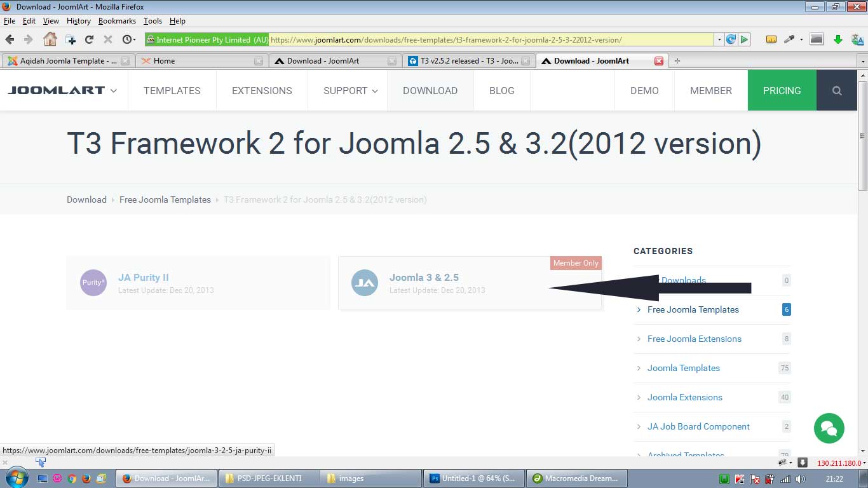Open the eyedropper dropdown arrow
The width and height of the screenshot is (868, 488).
point(801,39)
